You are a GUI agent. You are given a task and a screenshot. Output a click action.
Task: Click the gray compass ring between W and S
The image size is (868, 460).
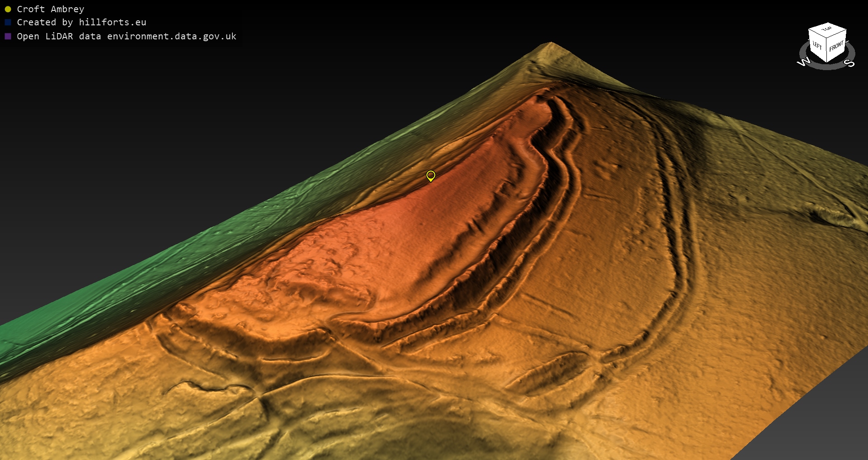826,67
